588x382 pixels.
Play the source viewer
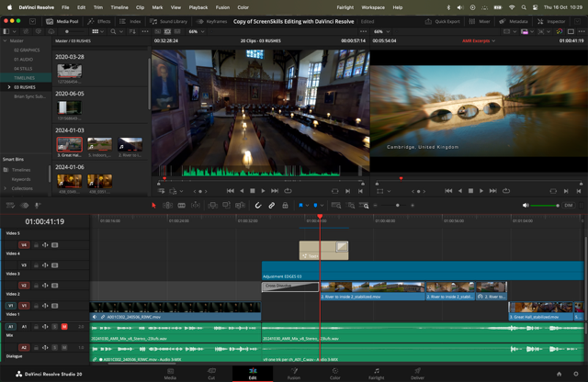click(x=264, y=191)
